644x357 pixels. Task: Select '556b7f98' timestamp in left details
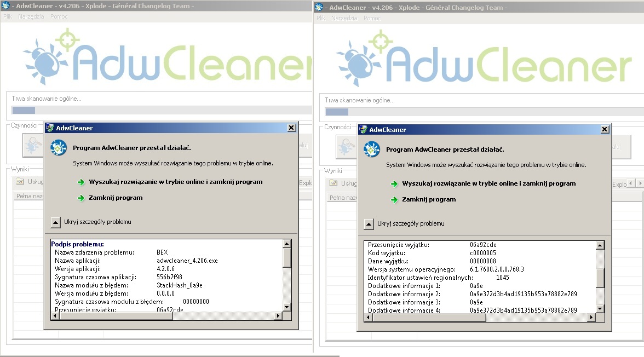click(x=169, y=277)
